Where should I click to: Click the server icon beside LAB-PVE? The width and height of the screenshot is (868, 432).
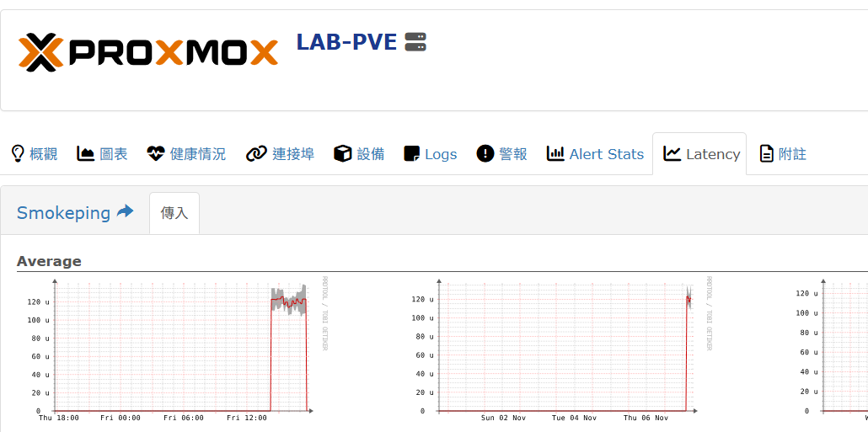pyautogui.click(x=415, y=42)
